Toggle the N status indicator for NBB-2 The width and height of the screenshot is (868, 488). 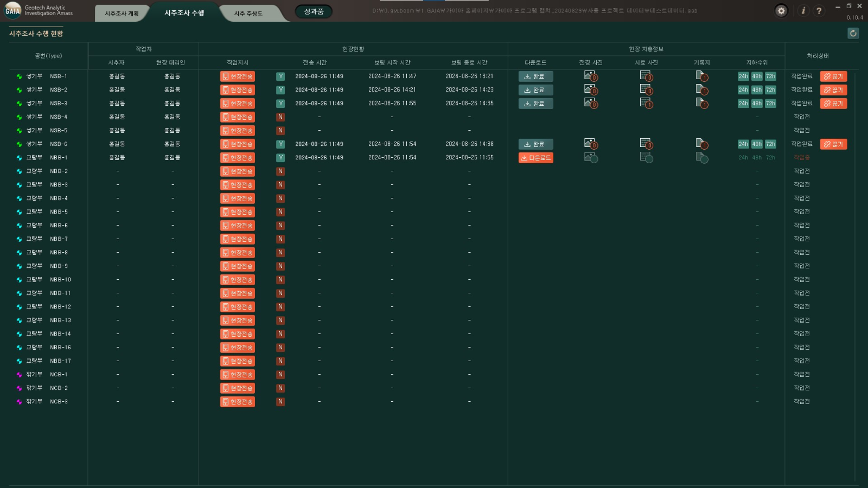(280, 171)
